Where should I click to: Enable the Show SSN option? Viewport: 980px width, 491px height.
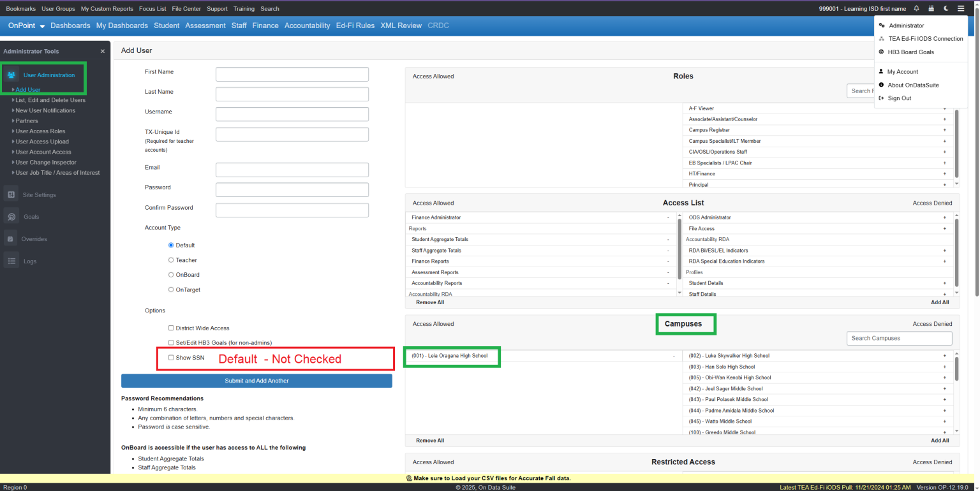click(171, 357)
